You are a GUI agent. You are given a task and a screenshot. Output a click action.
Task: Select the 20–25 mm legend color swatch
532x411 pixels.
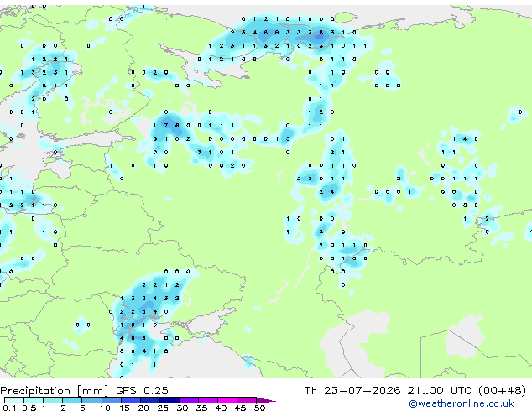pyautogui.click(x=150, y=400)
